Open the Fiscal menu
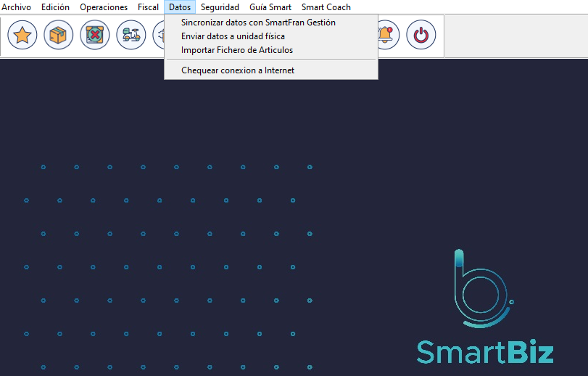This screenshot has width=588, height=376. (x=148, y=7)
